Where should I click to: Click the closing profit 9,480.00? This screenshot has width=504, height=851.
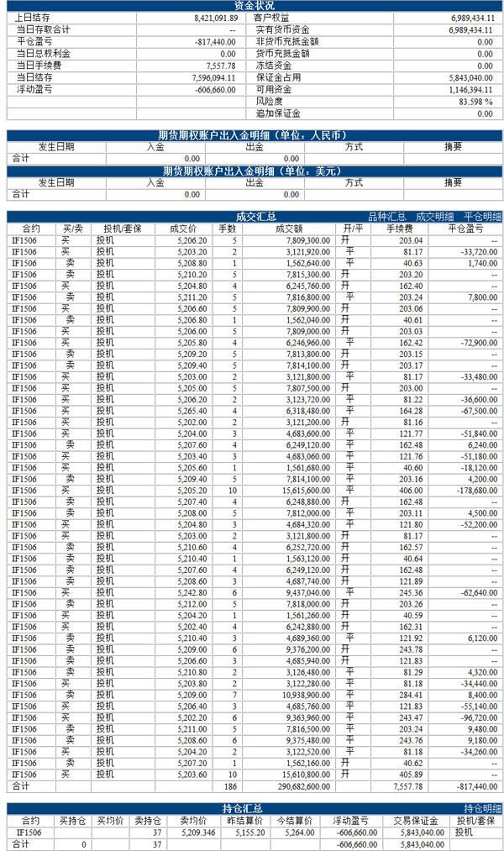pyautogui.click(x=483, y=729)
